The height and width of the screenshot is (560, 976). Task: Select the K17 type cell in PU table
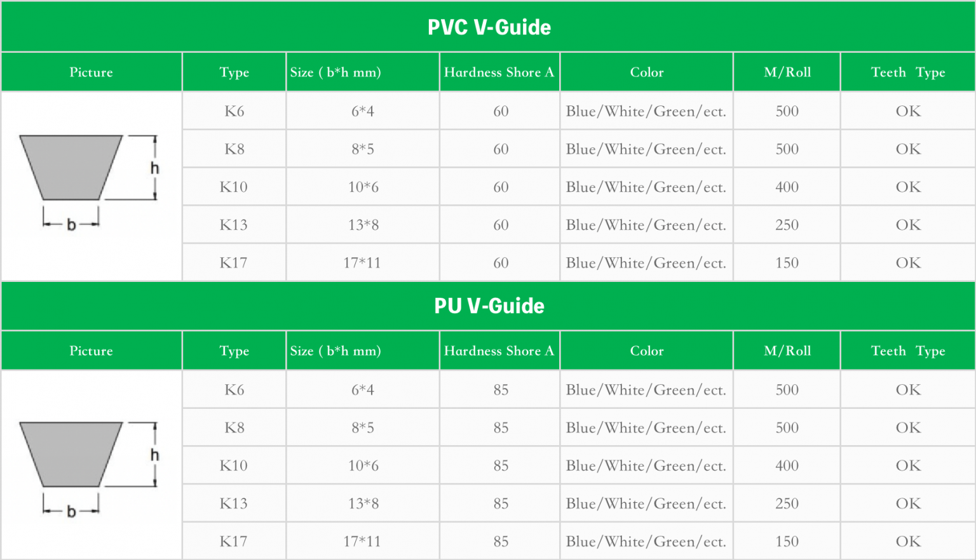(234, 542)
